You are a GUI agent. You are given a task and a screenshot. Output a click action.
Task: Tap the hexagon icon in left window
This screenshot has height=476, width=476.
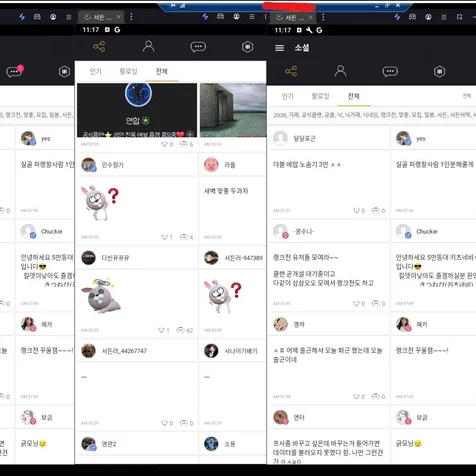coord(64,71)
